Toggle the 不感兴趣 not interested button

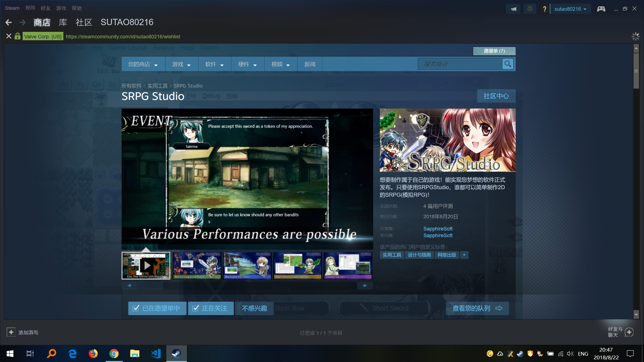[254, 308]
